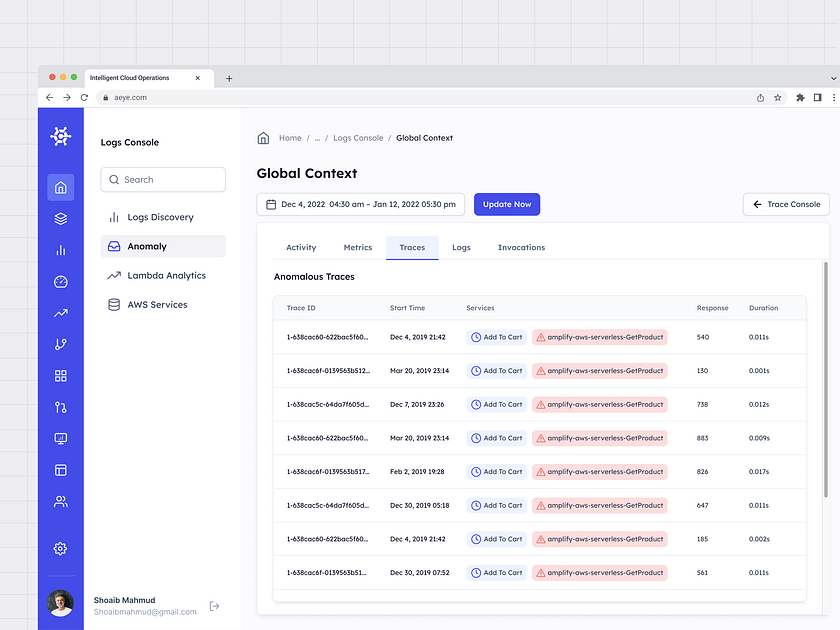This screenshot has height=630, width=840.
Task: Click the browser reload icon
Action: point(84,98)
